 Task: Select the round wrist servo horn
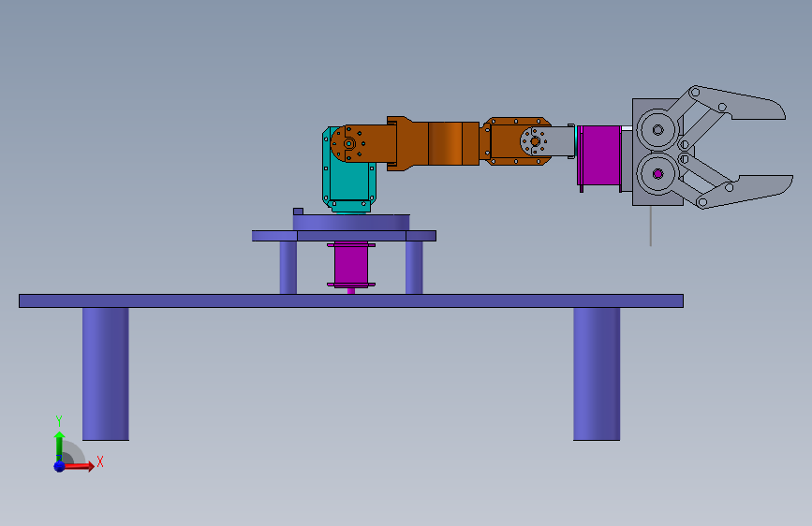[x=535, y=140]
